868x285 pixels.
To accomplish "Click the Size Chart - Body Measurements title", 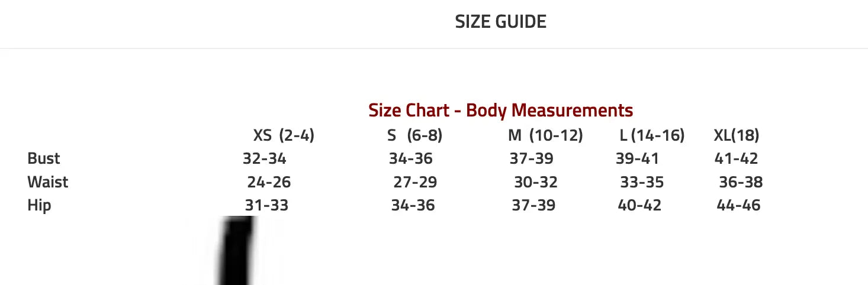I will tap(500, 110).
